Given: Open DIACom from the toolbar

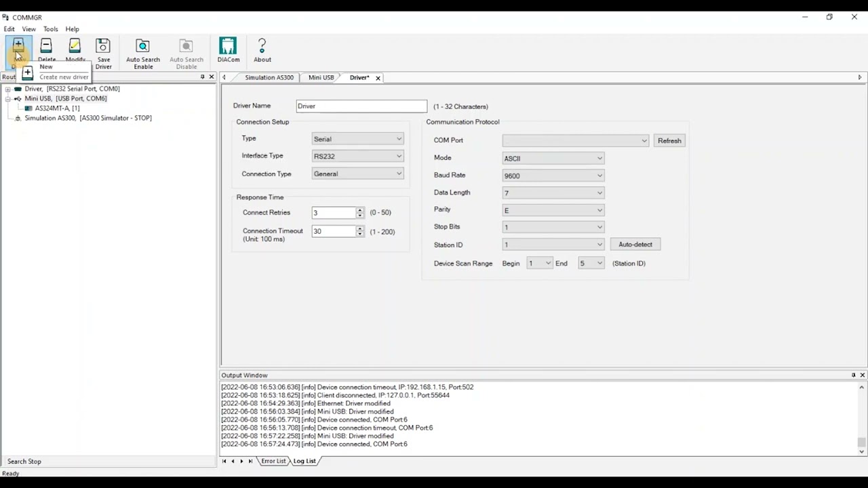Looking at the screenshot, I should 228,45.
